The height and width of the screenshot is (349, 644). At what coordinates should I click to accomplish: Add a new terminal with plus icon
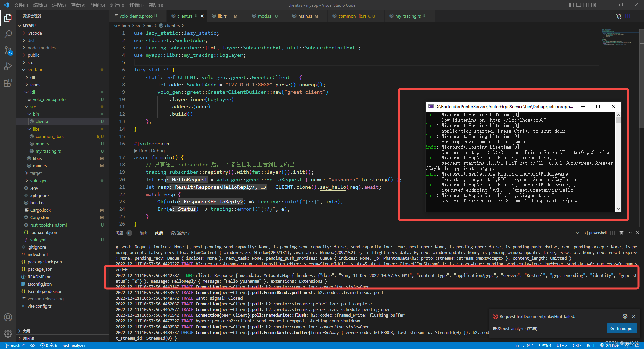point(572,233)
